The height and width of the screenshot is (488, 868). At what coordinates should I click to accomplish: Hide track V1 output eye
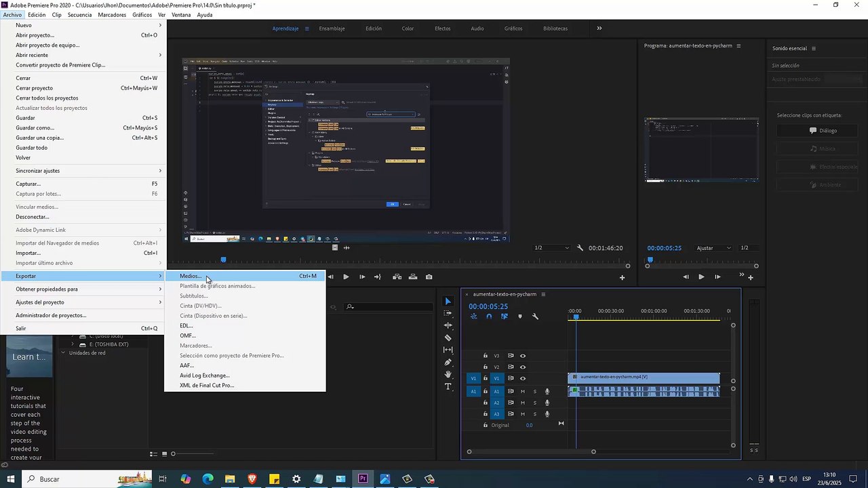click(x=522, y=378)
